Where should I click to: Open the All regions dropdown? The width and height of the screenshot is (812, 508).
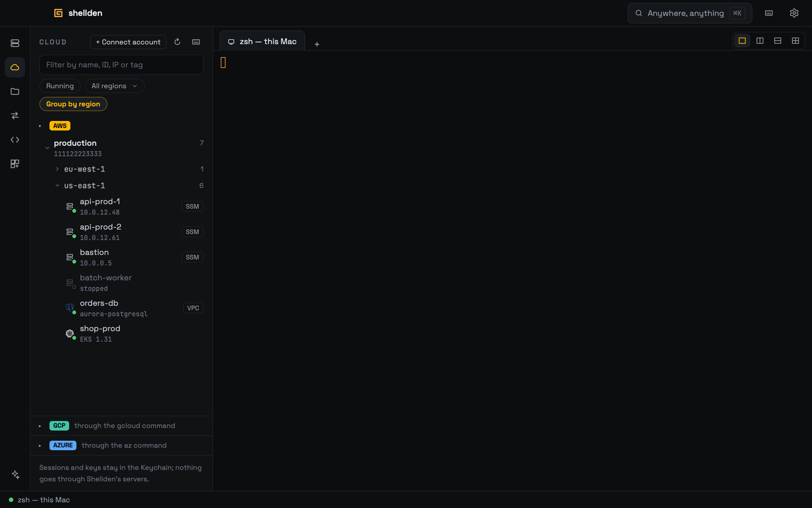tap(115, 86)
